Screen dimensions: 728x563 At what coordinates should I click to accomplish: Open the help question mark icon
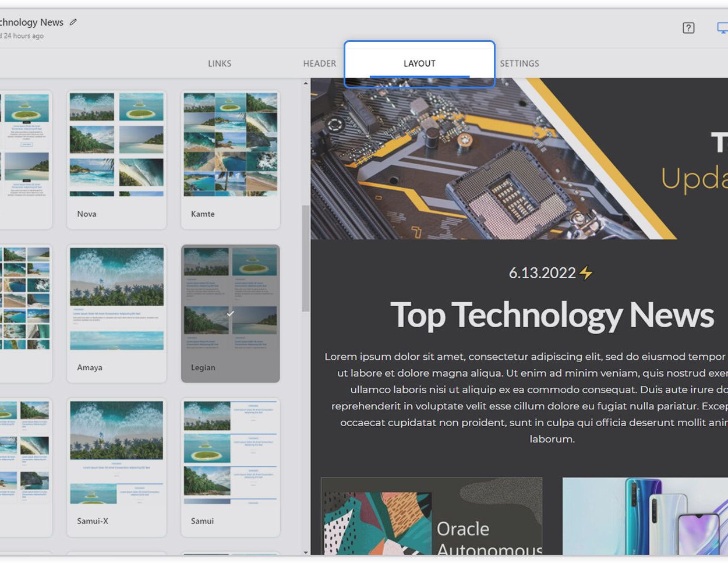point(688,28)
